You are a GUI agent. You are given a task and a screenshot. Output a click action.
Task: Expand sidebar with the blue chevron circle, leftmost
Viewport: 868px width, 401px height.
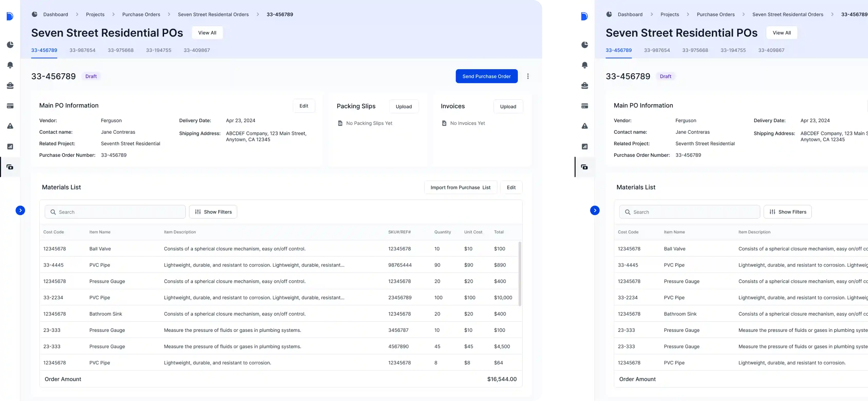coord(20,211)
